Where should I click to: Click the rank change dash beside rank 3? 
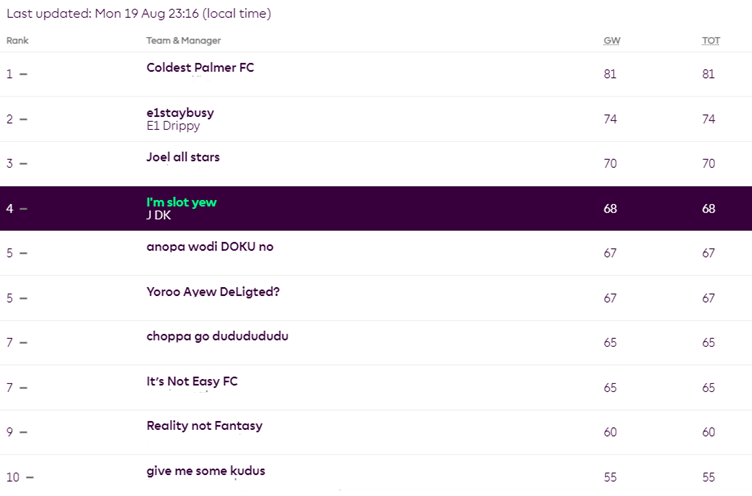click(23, 164)
